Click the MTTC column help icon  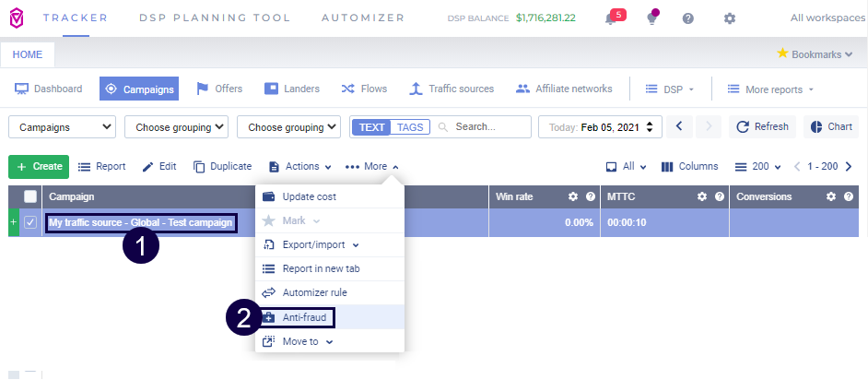click(720, 196)
